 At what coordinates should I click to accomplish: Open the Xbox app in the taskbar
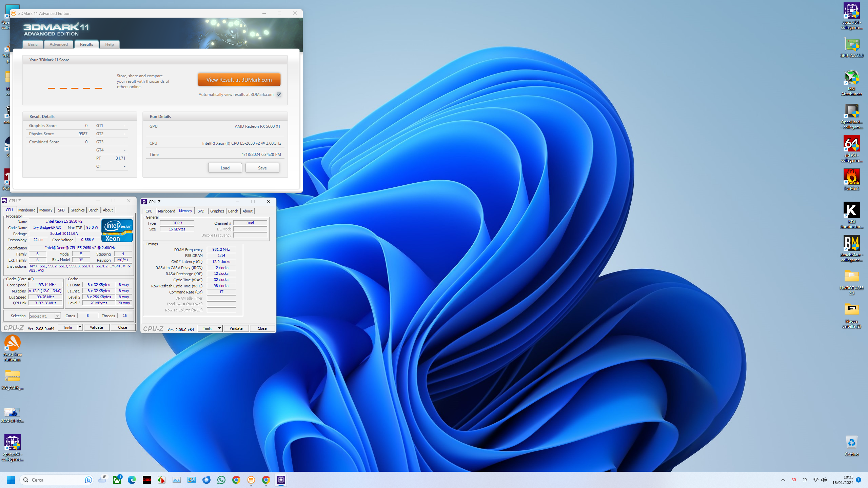[117, 480]
